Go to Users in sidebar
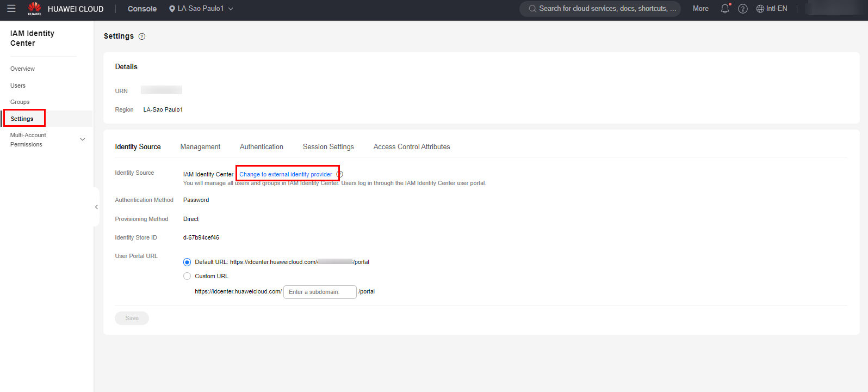This screenshot has width=868, height=392. click(x=18, y=85)
